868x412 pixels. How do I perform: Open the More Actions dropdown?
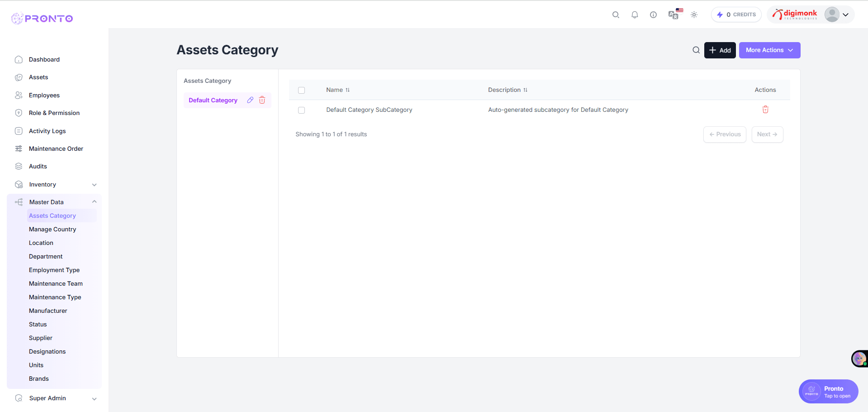(769, 50)
